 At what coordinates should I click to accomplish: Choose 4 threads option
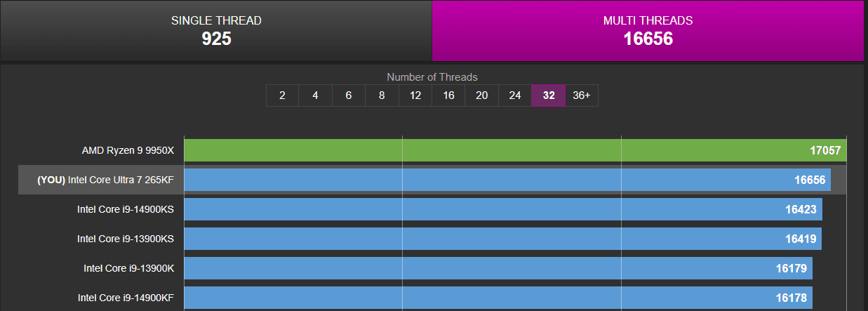coord(315,95)
